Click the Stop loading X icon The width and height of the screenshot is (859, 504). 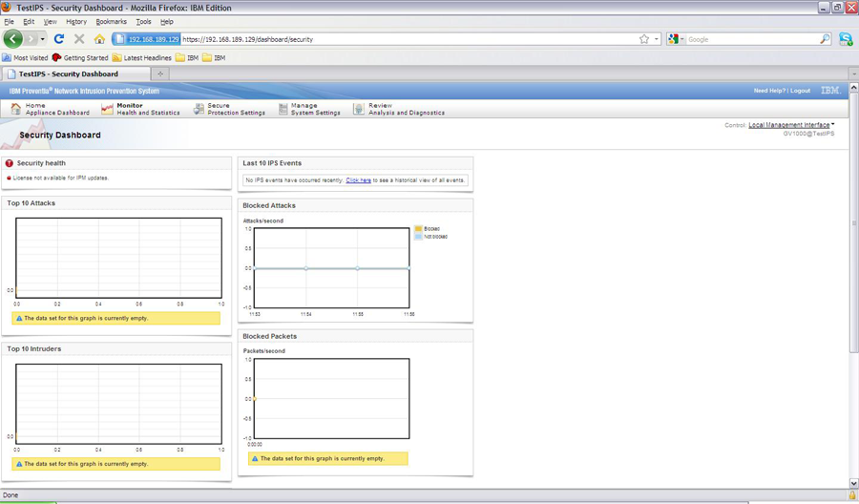(79, 39)
